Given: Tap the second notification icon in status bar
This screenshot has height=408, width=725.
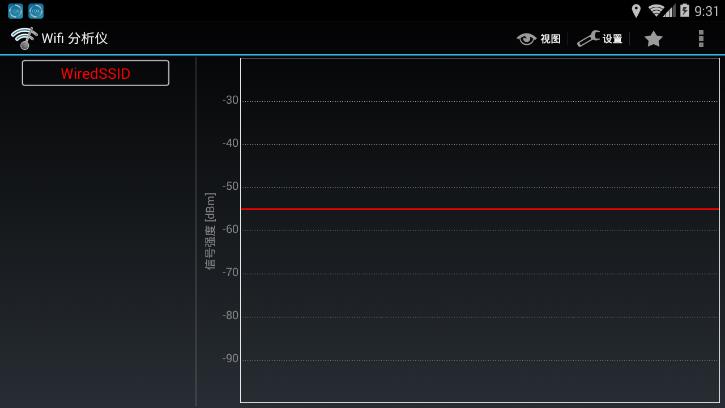Looking at the screenshot, I should 36,11.
